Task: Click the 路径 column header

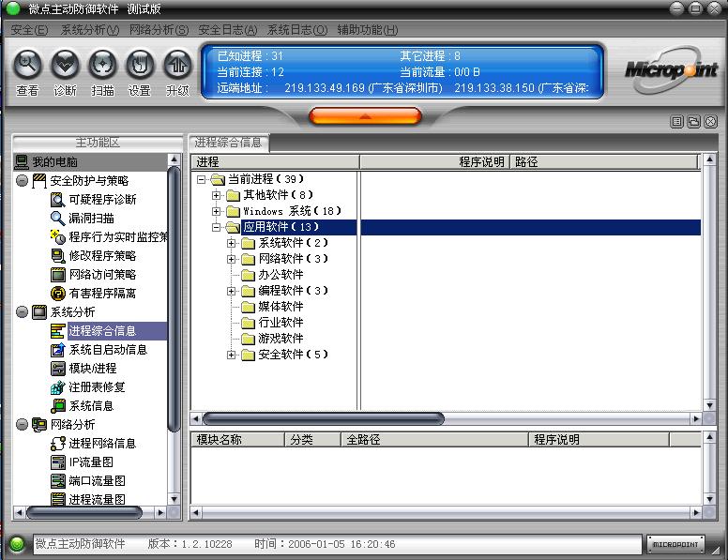Action: point(604,162)
